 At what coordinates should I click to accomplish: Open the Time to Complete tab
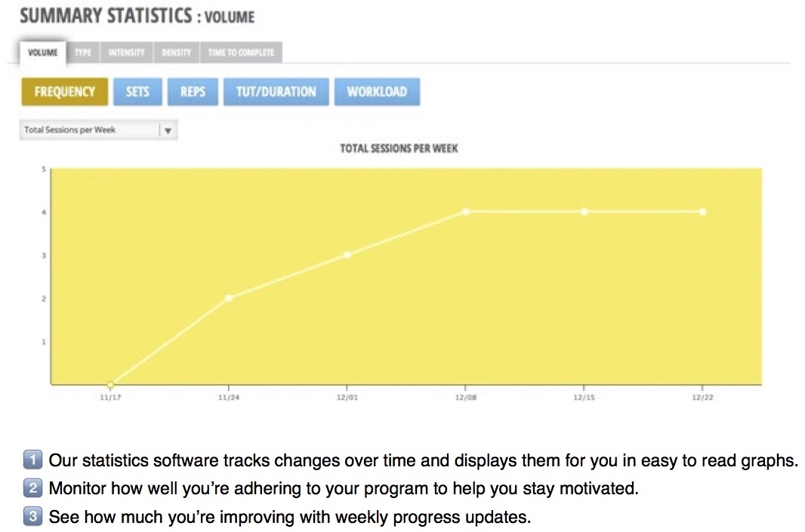click(242, 52)
